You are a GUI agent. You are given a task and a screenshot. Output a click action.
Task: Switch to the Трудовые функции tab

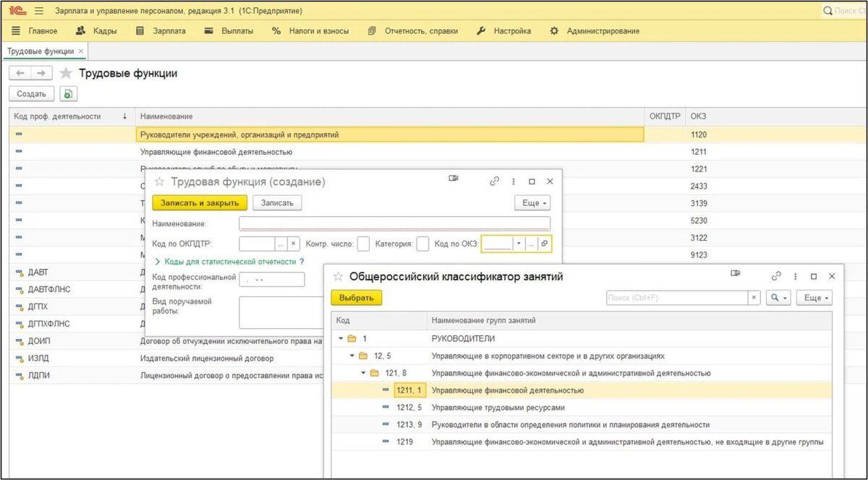(x=40, y=51)
